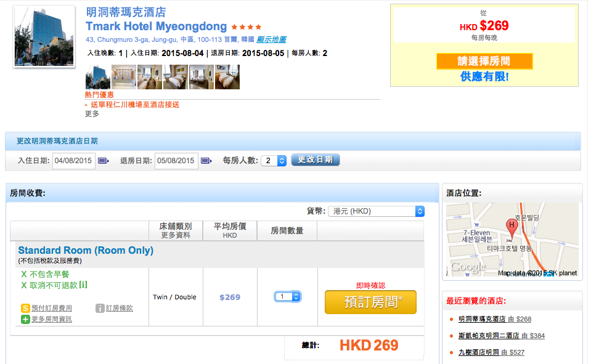
Task: Click the Twin / Double bed type cell
Action: [x=174, y=297]
